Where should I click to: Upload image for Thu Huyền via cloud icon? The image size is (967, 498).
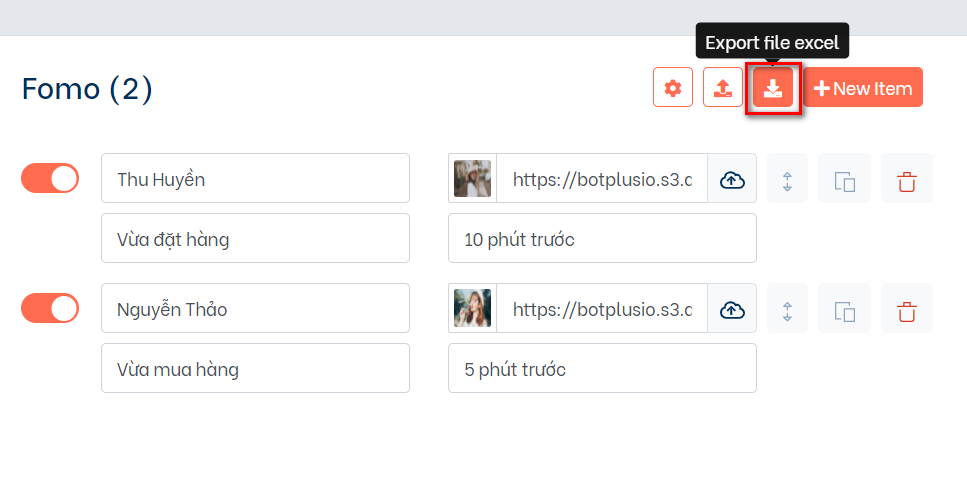point(732,180)
